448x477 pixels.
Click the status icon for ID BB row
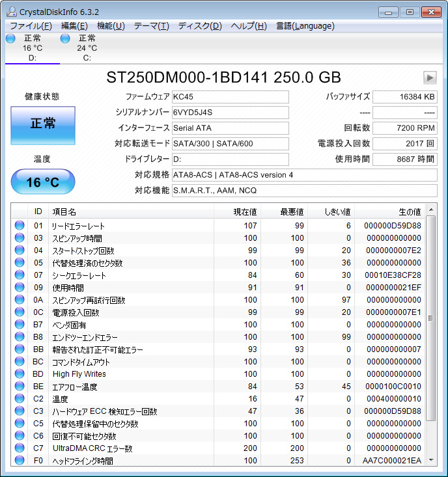click(20, 349)
